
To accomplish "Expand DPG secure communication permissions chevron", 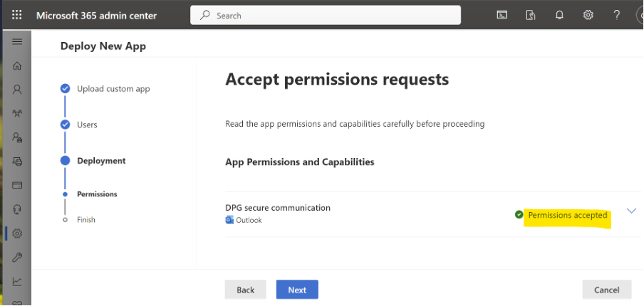I will point(630,211).
